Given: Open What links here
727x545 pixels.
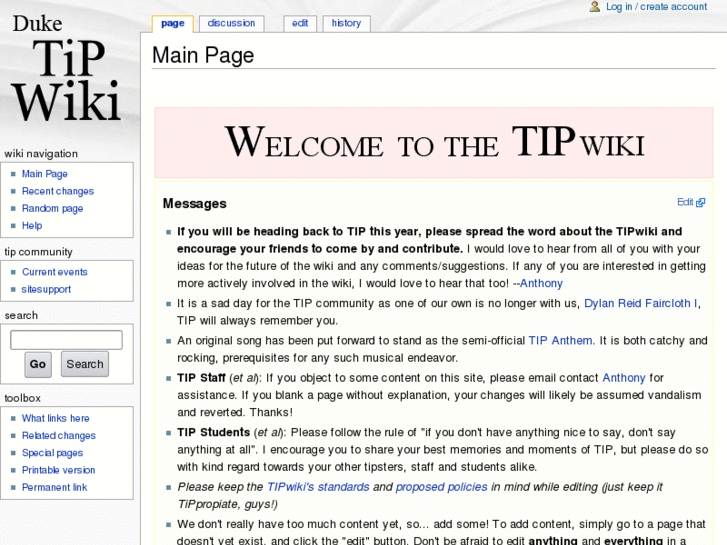Looking at the screenshot, I should pos(56,418).
